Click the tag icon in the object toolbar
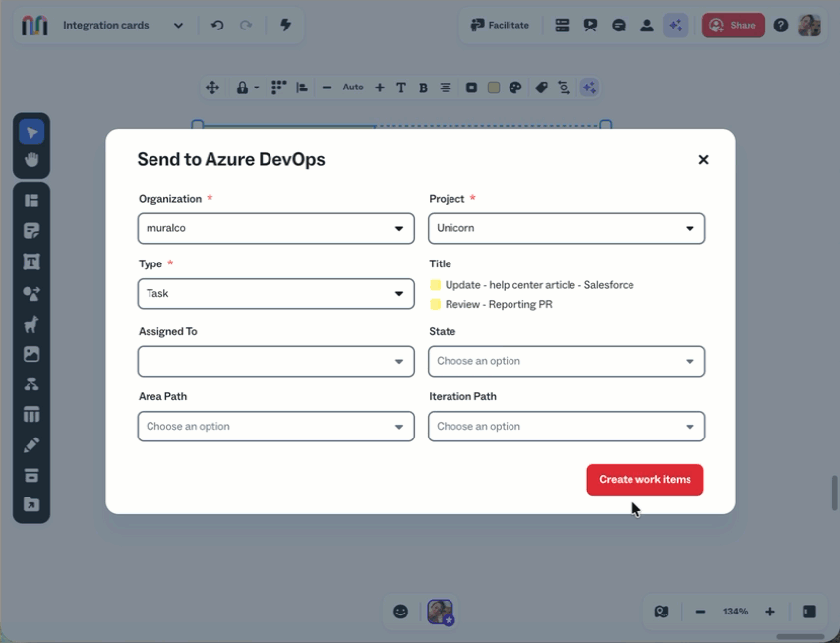 pos(541,88)
